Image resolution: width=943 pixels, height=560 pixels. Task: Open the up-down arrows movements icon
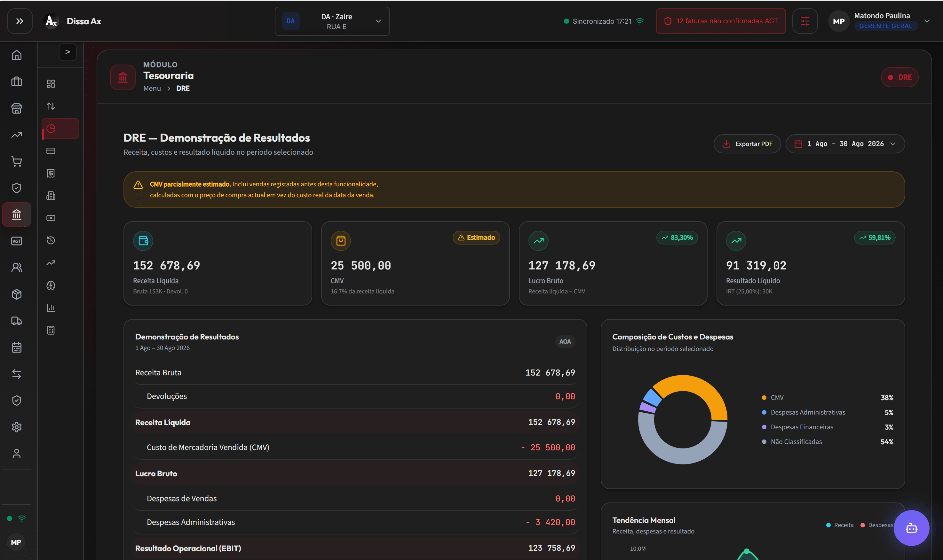click(51, 106)
